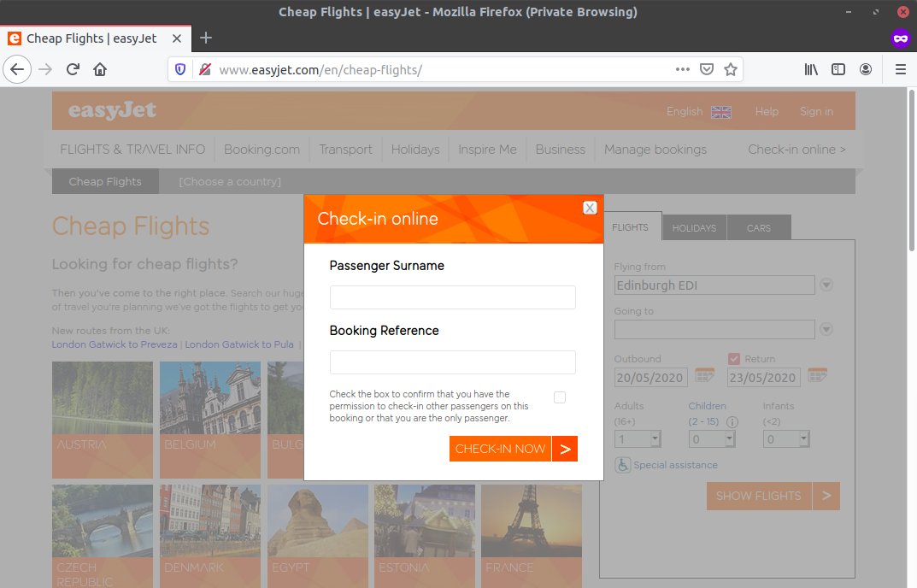
Task: Open the Firefox home page icon
Action: (100, 69)
